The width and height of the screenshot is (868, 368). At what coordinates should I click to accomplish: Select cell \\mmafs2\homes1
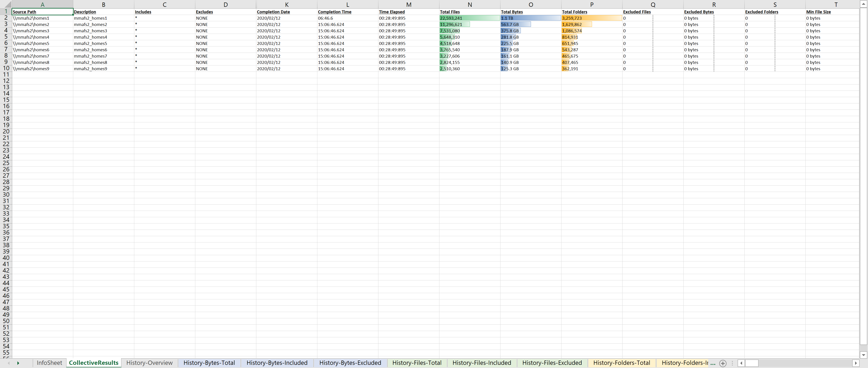[42, 18]
